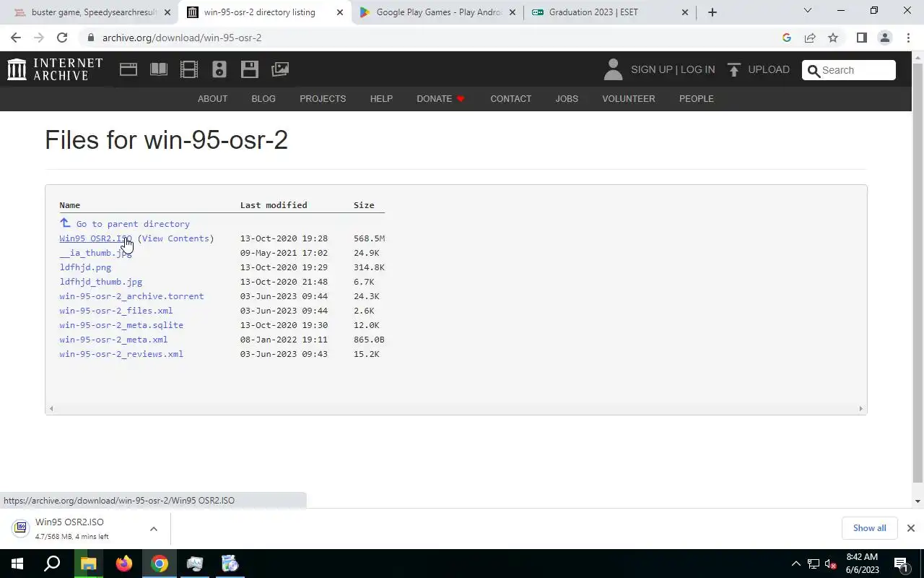Click the share page icon
This screenshot has height=578, width=924.
(x=810, y=38)
